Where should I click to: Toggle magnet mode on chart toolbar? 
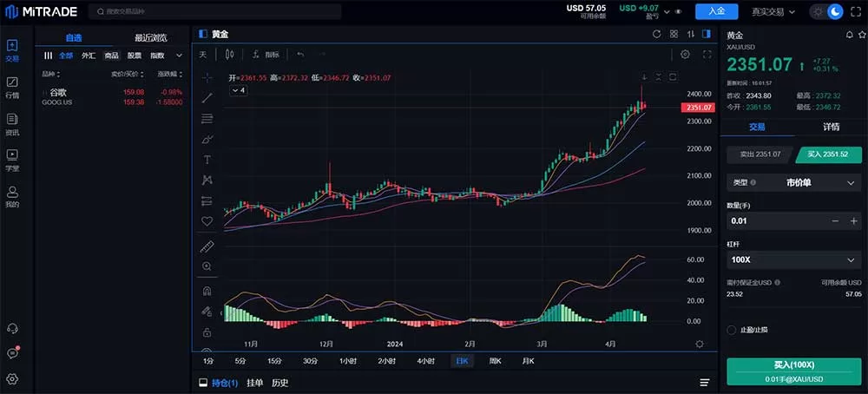coord(207,291)
